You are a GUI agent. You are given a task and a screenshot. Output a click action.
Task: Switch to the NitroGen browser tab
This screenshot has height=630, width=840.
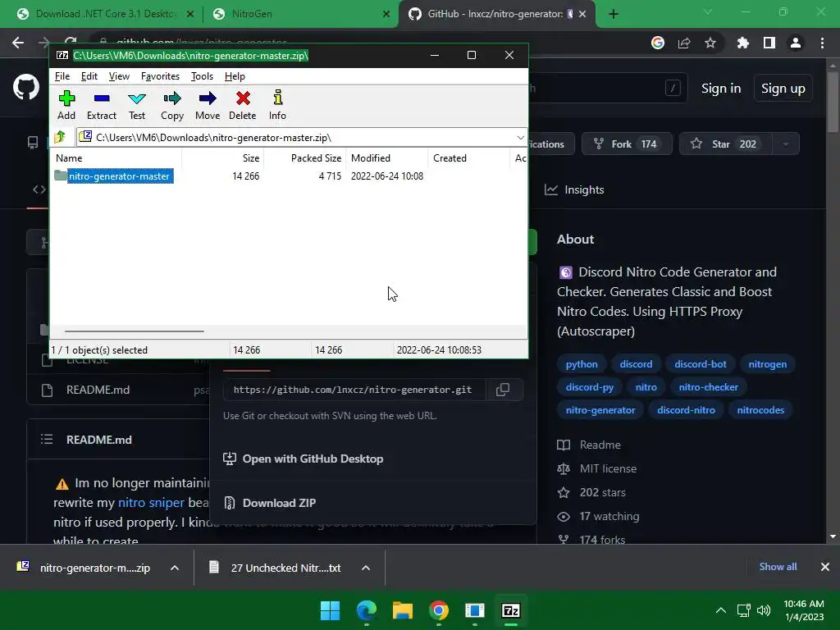tap(299, 14)
